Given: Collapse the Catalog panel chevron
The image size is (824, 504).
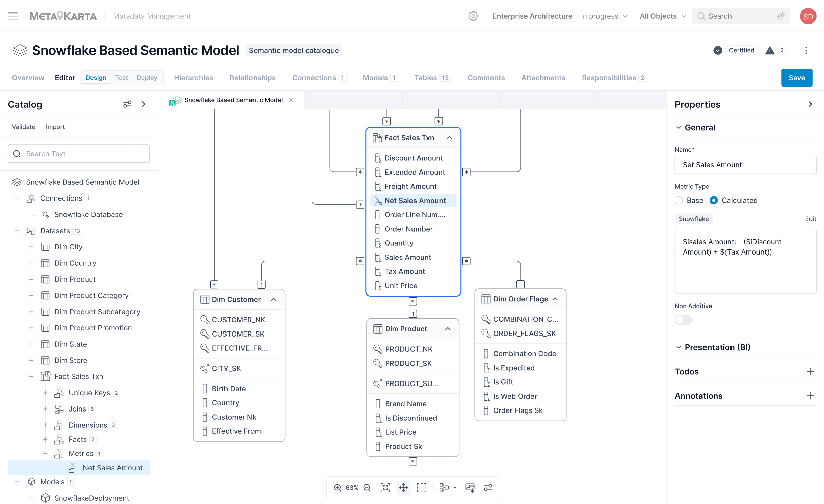Looking at the screenshot, I should 143,104.
